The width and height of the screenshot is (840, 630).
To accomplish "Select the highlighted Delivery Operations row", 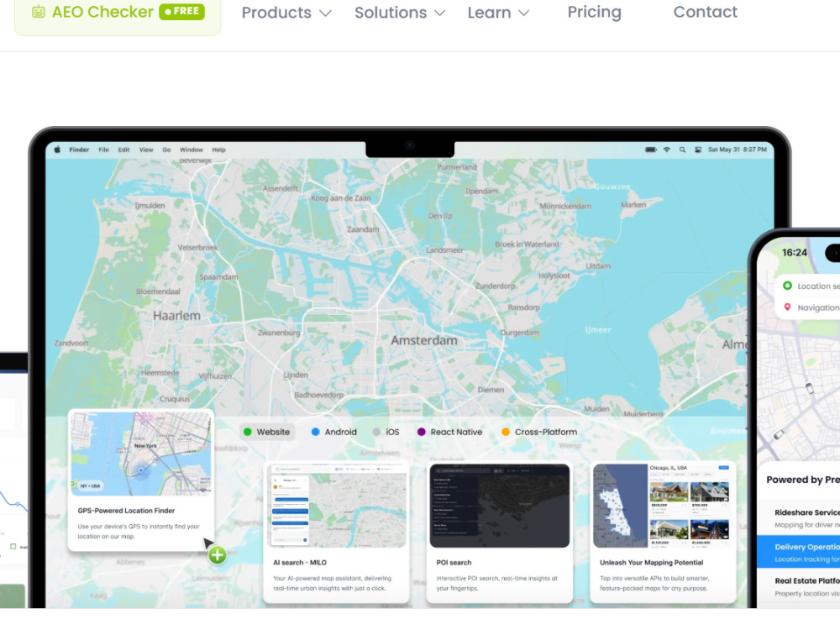I will [x=798, y=553].
